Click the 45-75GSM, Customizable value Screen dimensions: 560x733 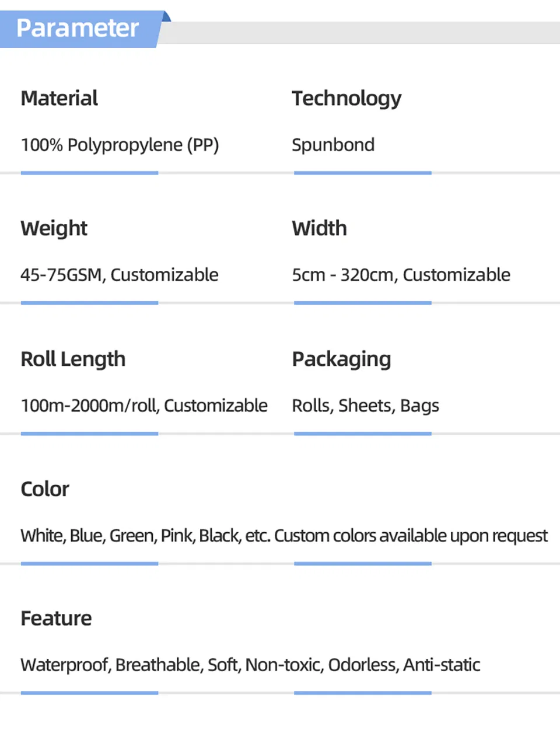pyautogui.click(x=120, y=275)
